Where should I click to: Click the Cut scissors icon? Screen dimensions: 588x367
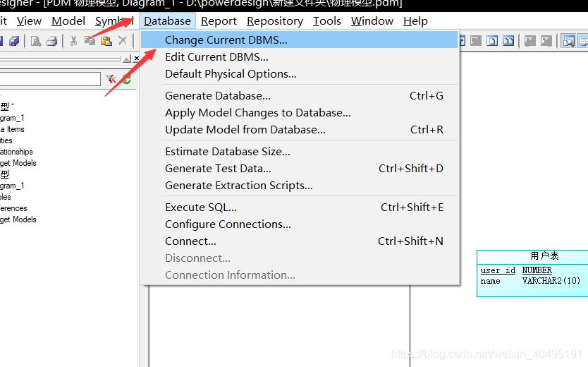point(73,40)
